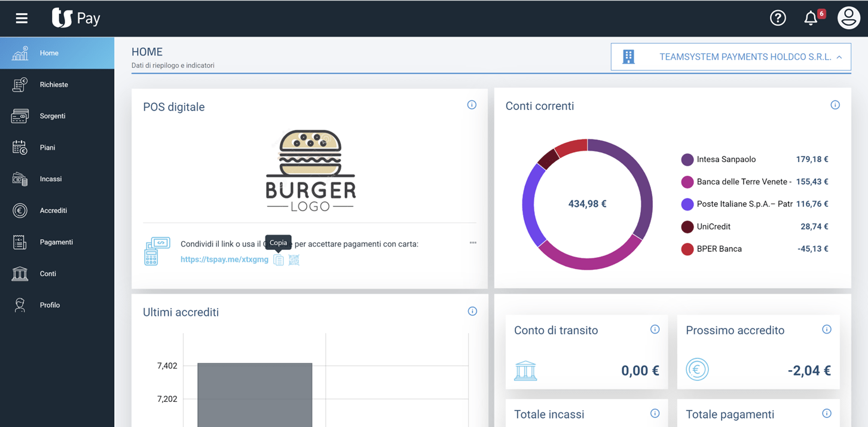868x427 pixels.
Task: Click the Intesa Sanpaolo legend color dot
Action: (687, 160)
